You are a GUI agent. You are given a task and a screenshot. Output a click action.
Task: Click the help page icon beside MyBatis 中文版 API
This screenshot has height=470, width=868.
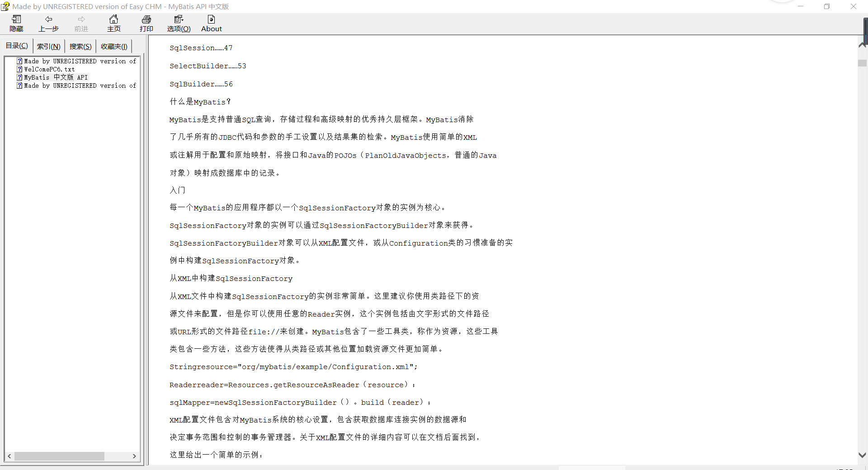pos(19,77)
